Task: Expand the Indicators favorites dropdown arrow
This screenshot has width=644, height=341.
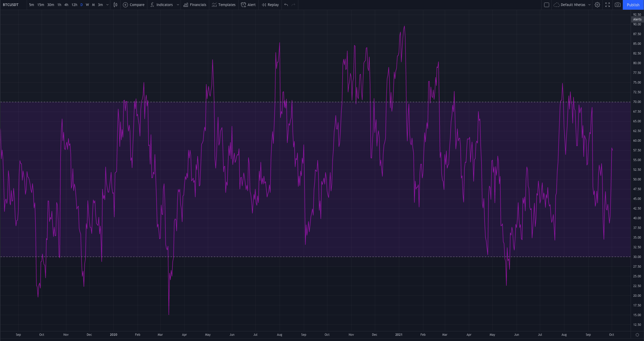Action: (178, 5)
